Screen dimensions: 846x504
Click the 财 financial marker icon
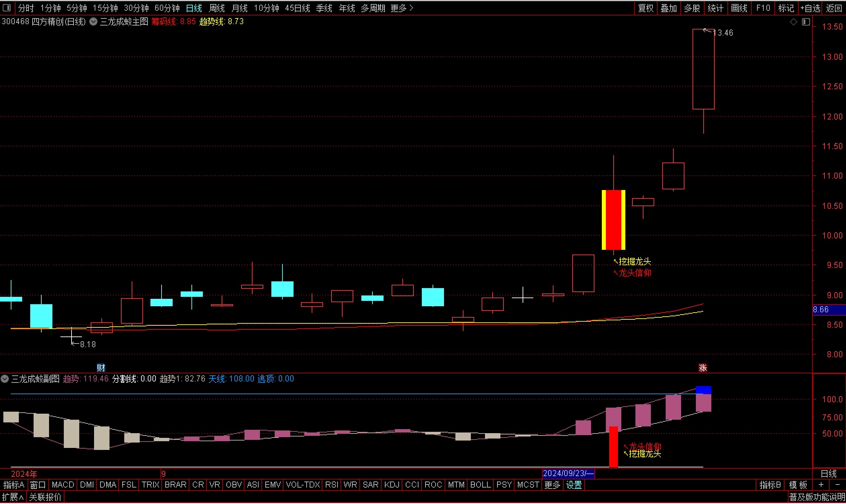[101, 368]
